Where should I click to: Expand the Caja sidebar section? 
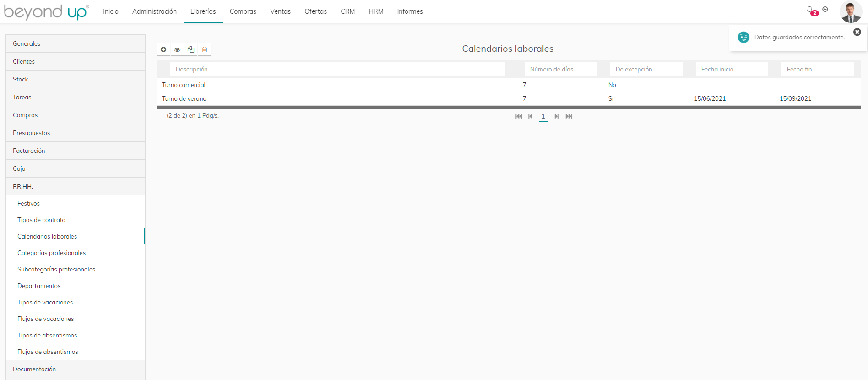point(76,168)
